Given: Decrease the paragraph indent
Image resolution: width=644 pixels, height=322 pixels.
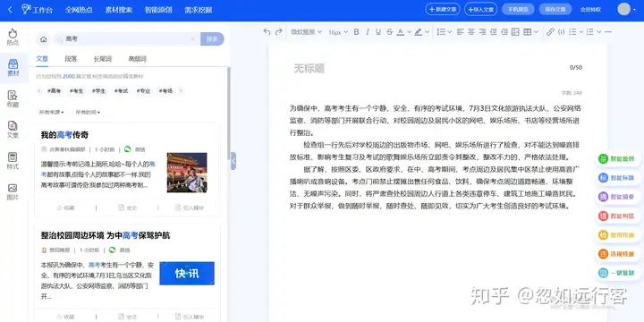Looking at the screenshot, I should point(493,31).
